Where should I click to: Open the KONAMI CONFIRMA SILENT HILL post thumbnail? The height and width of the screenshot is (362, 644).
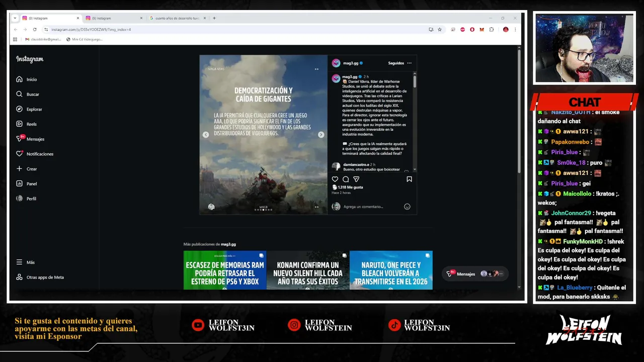[x=308, y=270]
